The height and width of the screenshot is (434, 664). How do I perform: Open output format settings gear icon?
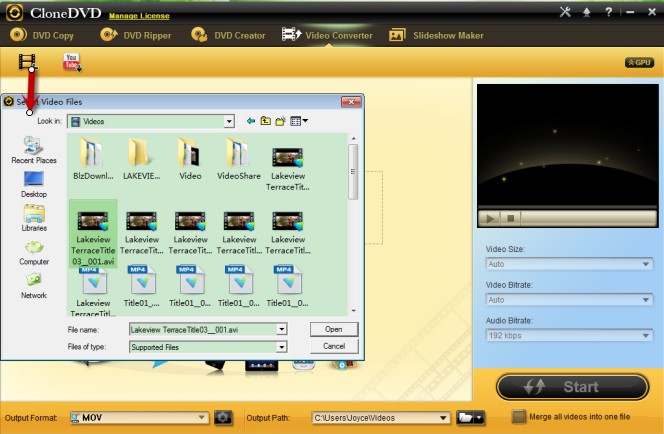point(223,418)
